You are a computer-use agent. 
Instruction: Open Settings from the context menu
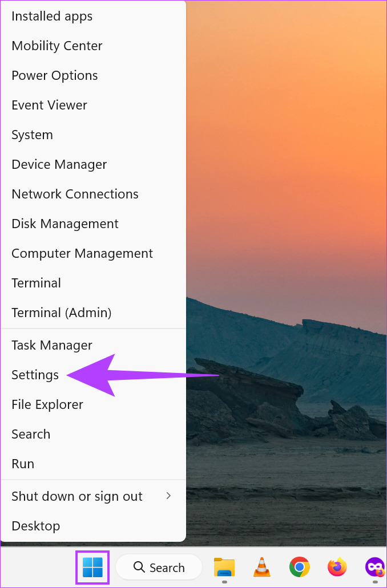tap(93, 375)
